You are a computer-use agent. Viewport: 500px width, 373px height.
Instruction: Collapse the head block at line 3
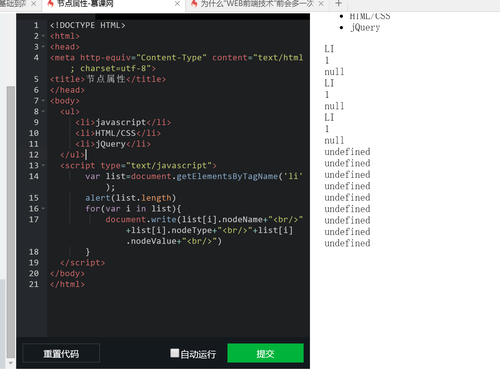(43, 47)
